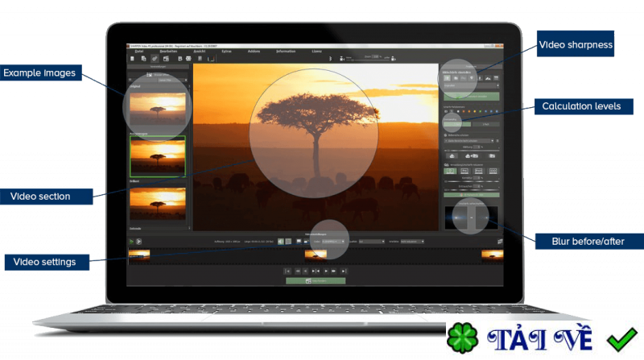Click the zoom percentage field
Screen dimensions: 644x360
click(x=375, y=56)
